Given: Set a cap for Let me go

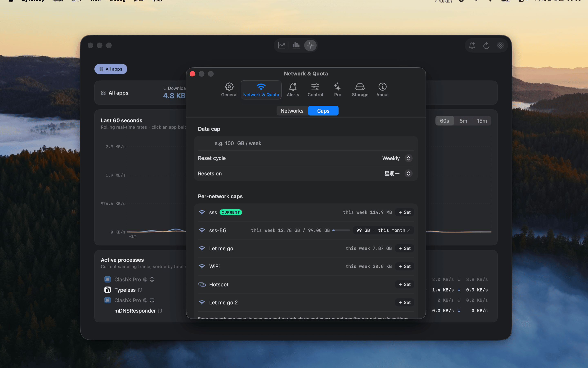Looking at the screenshot, I should click(x=404, y=248).
